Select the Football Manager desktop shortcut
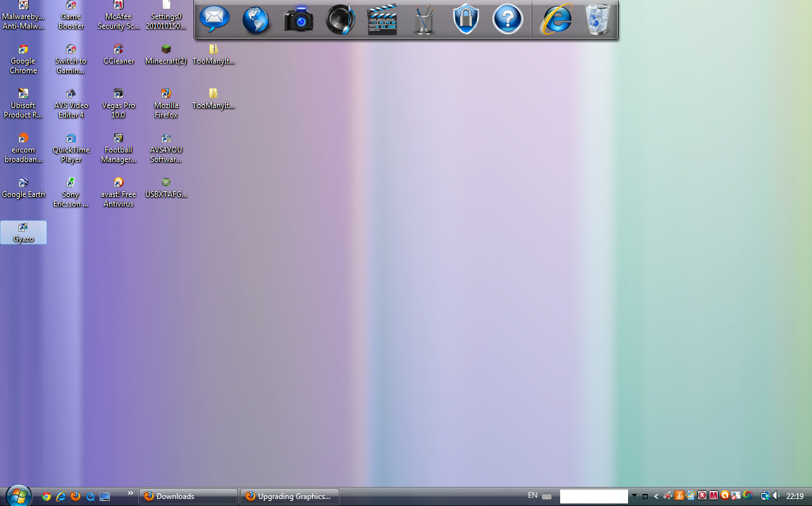This screenshot has width=812, height=506. pos(119,149)
